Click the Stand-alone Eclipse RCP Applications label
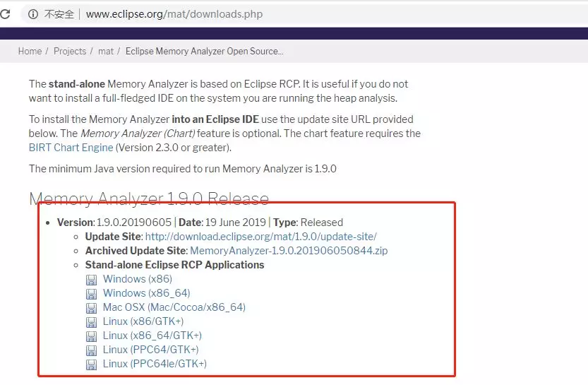 (x=175, y=265)
